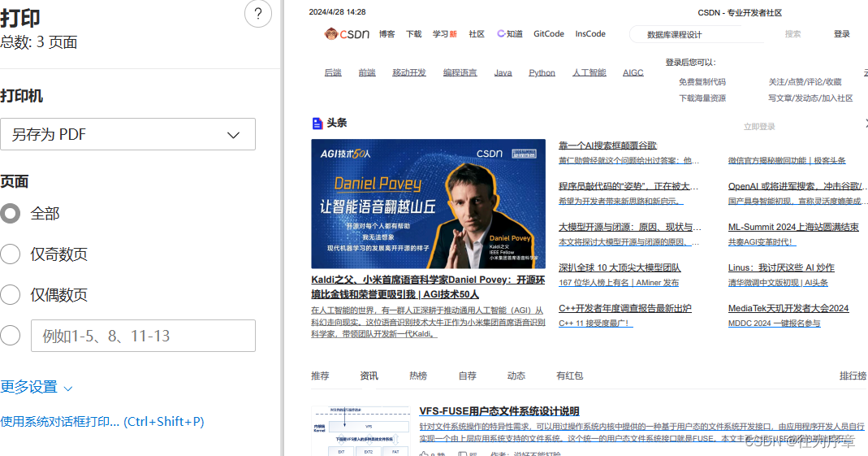
Task: Click '下载海量资源' text in login popup
Action: (702, 98)
